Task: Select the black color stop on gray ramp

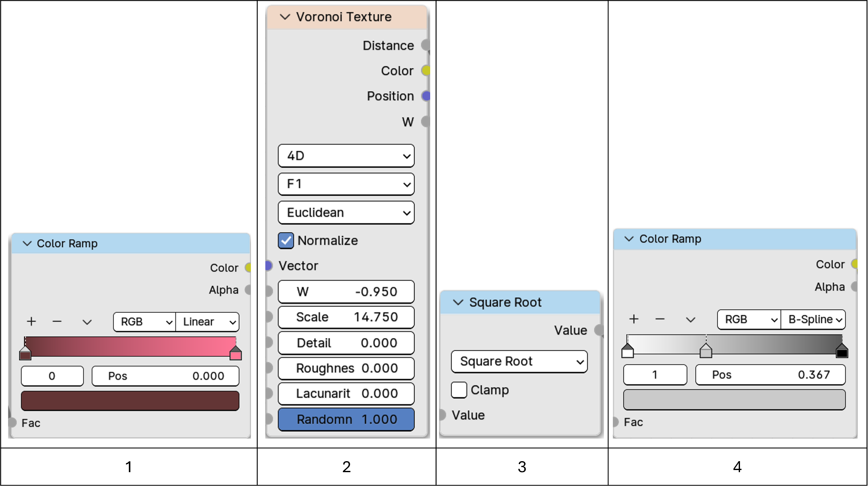Action: 842,351
